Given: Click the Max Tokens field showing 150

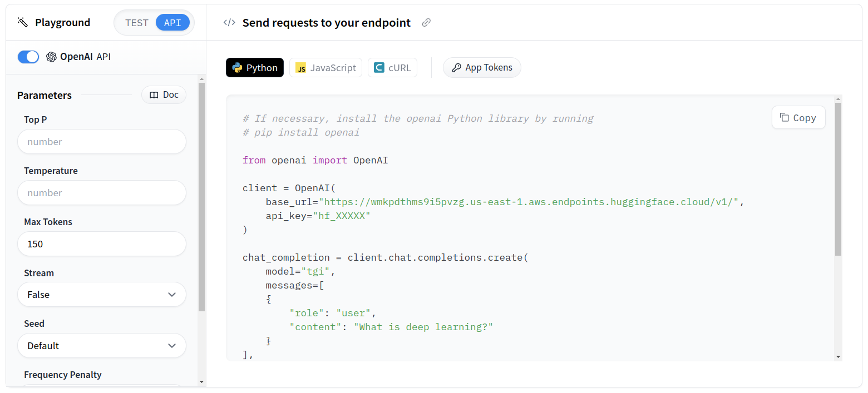Looking at the screenshot, I should (x=101, y=244).
